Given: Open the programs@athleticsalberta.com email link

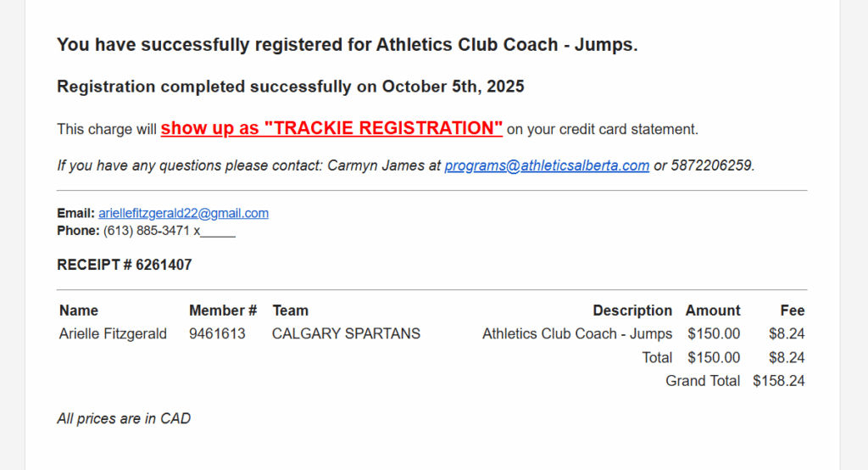Looking at the screenshot, I should pyautogui.click(x=547, y=165).
